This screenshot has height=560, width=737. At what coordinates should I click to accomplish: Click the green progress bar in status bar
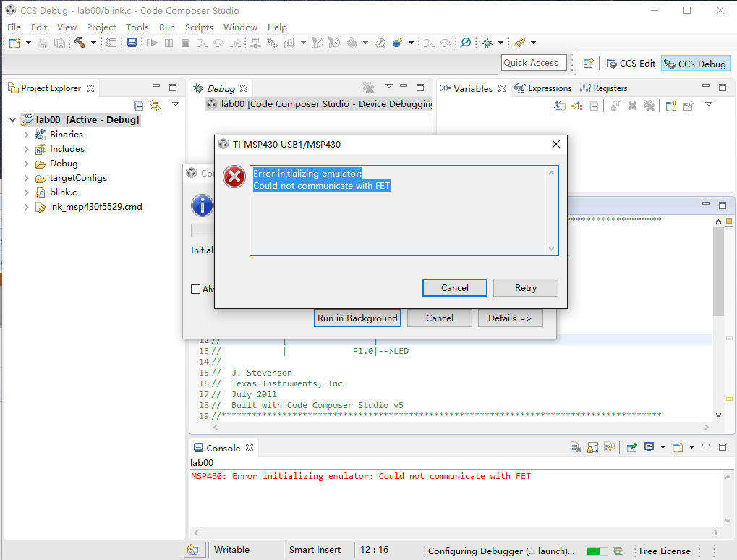[597, 551]
